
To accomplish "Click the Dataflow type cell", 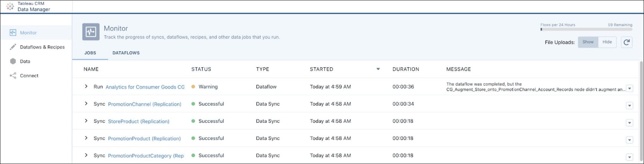I will click(266, 87).
